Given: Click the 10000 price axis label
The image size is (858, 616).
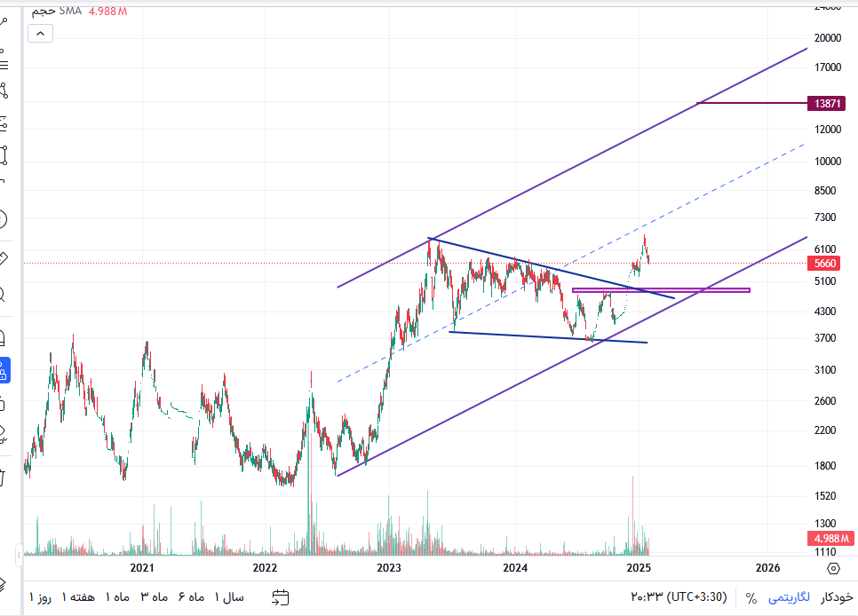Looking at the screenshot, I should pyautogui.click(x=828, y=162).
